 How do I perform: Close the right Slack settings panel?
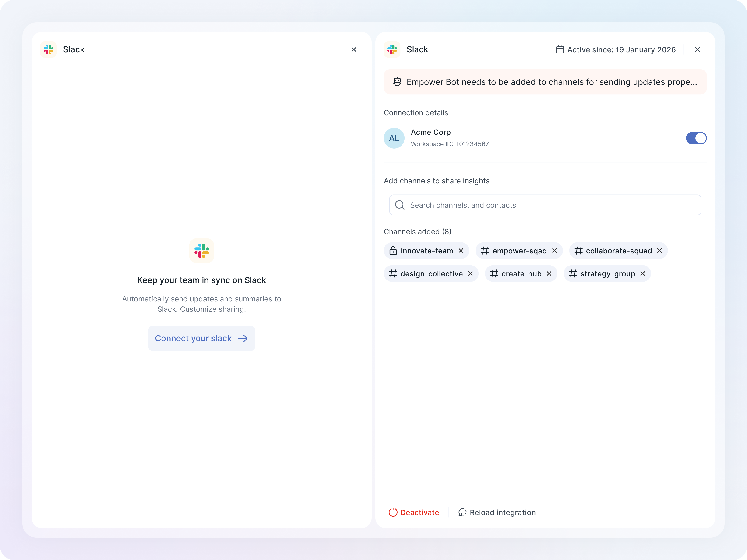[697, 50]
